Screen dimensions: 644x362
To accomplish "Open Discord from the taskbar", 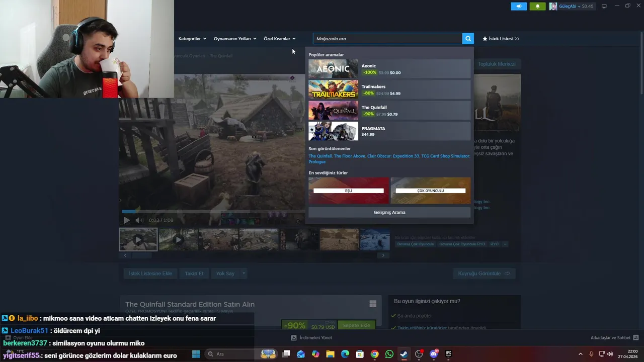I will (434, 354).
